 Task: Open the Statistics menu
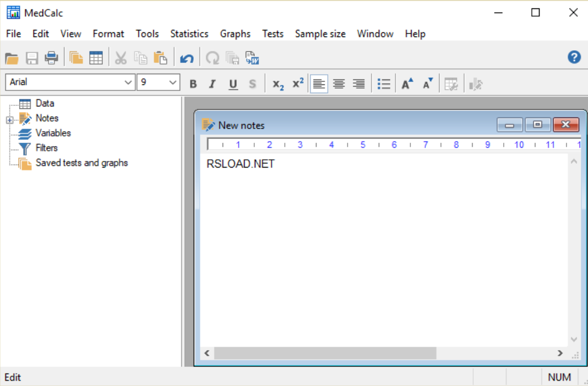tap(189, 34)
